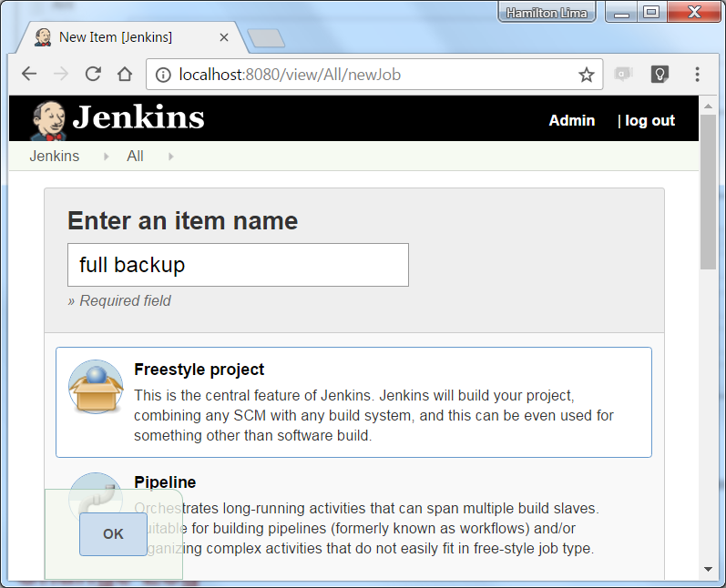The height and width of the screenshot is (588, 726).
Task: Click the browser back arrow
Action: click(29, 74)
